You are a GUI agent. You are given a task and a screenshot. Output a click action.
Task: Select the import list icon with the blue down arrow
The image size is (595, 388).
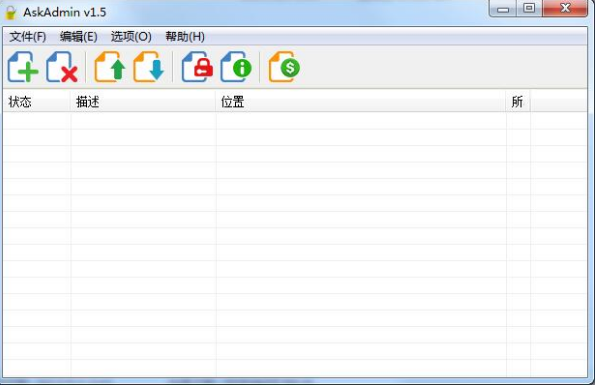(x=149, y=67)
